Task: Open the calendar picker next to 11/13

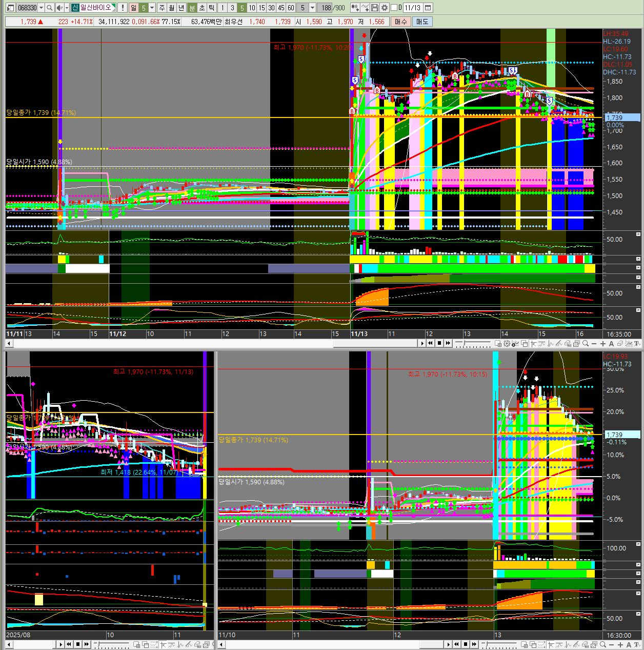Action: (428, 8)
